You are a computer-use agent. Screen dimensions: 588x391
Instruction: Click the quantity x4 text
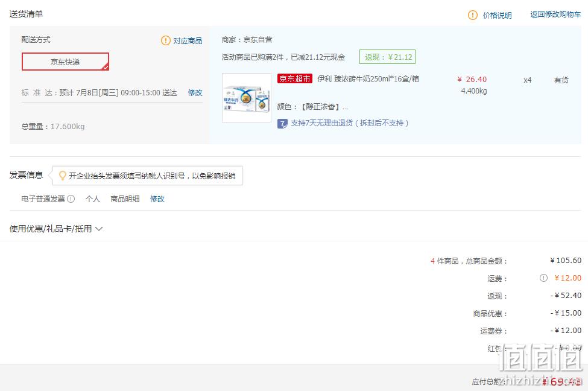(x=527, y=80)
